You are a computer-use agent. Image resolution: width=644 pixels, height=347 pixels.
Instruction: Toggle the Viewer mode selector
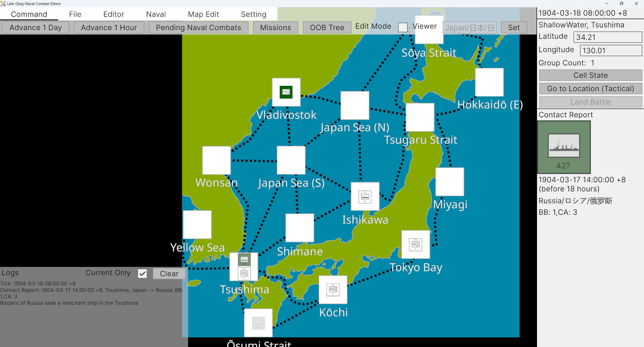coord(425,26)
